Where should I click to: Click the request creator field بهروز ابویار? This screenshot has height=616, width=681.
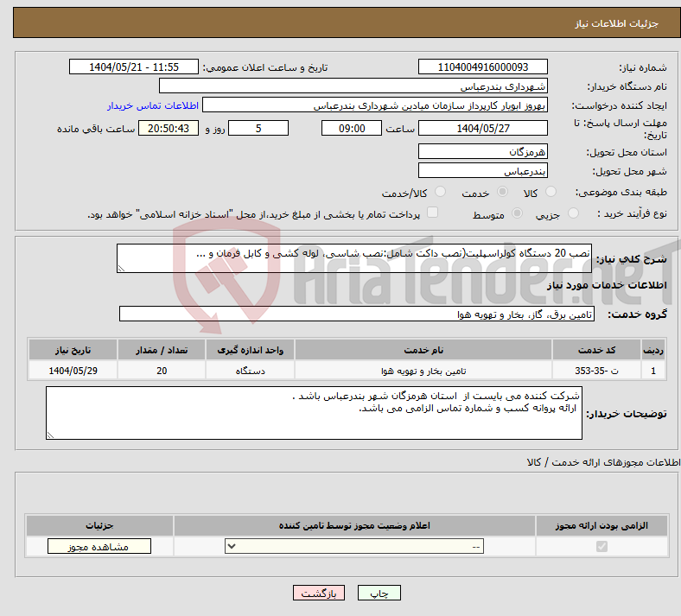click(x=375, y=105)
